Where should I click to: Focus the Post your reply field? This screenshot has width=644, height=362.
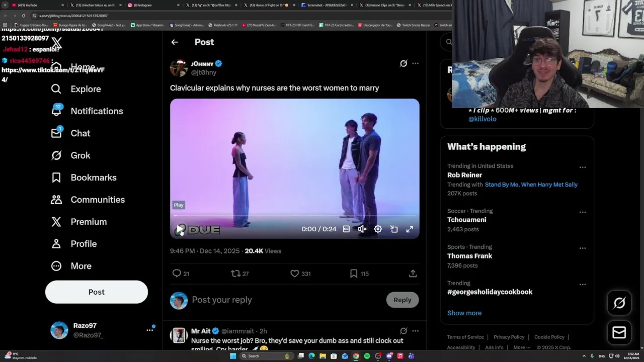coord(287,300)
